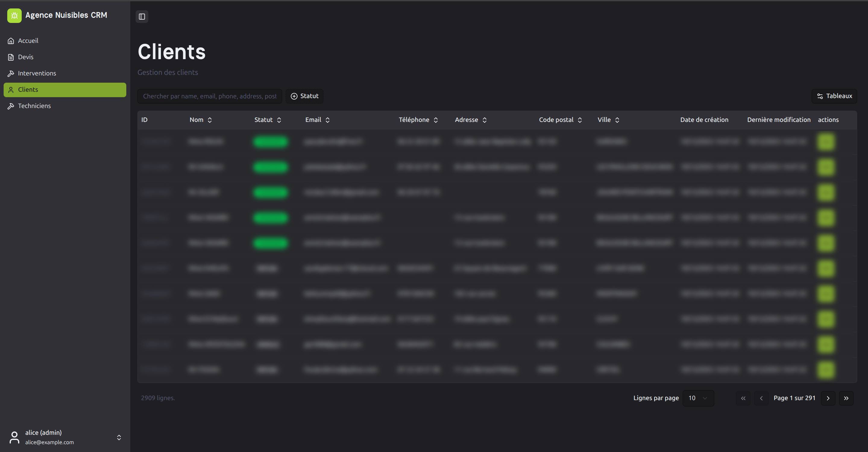868x452 pixels.
Task: Toggle the sidebar collapse panel icon
Action: coord(142,17)
